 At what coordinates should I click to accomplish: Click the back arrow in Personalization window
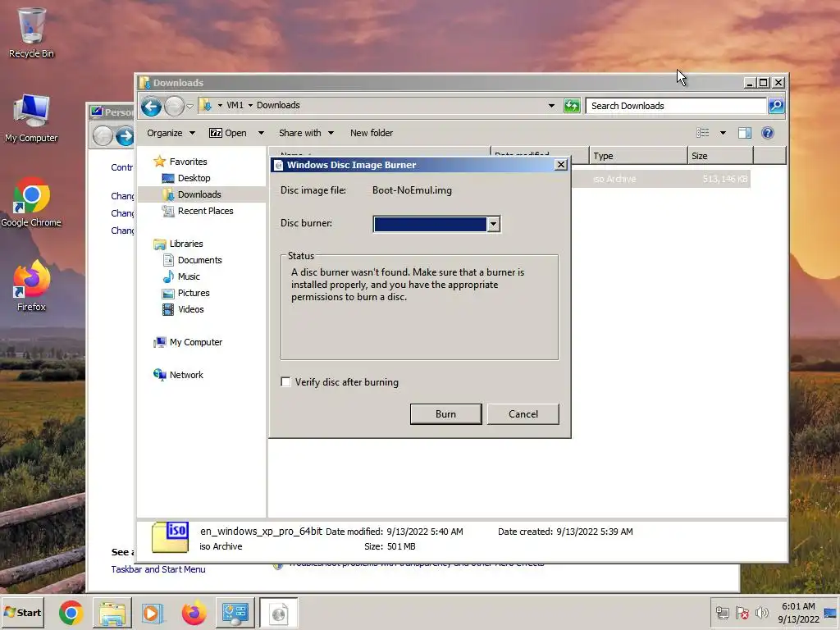[x=103, y=136]
